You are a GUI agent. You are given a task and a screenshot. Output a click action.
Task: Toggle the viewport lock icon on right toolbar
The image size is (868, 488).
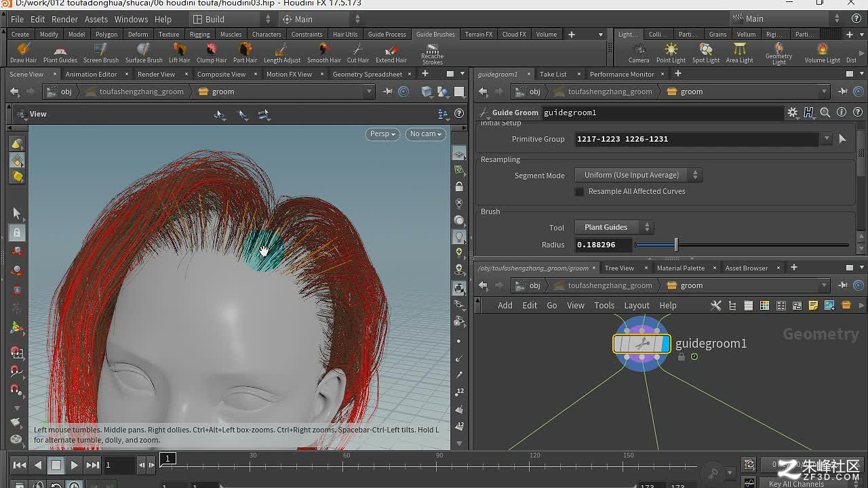click(459, 186)
